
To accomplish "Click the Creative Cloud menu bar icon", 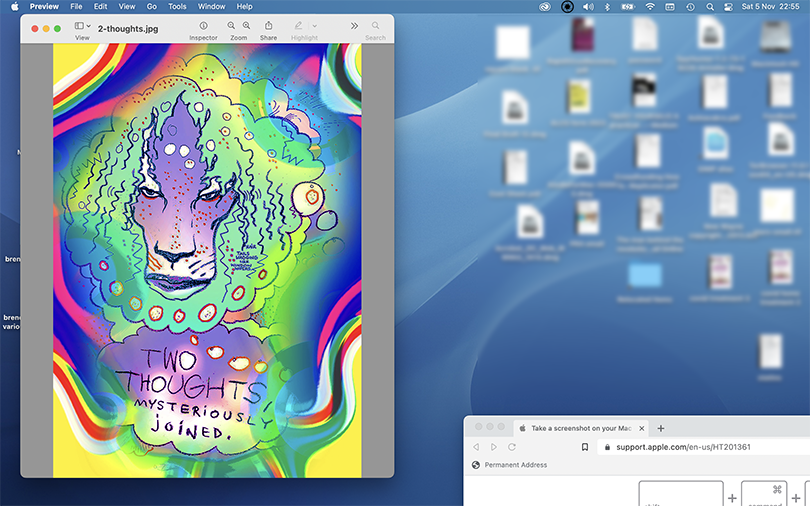I will tap(545, 7).
